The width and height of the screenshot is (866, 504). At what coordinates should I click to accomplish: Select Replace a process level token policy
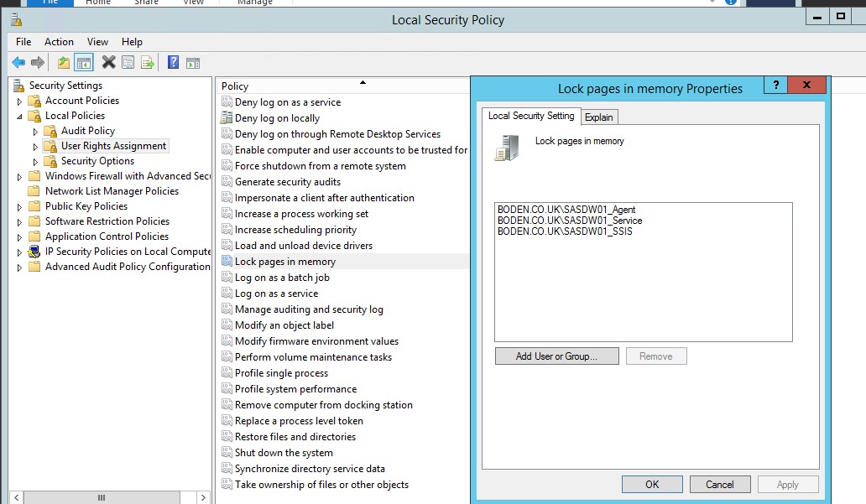pos(299,421)
